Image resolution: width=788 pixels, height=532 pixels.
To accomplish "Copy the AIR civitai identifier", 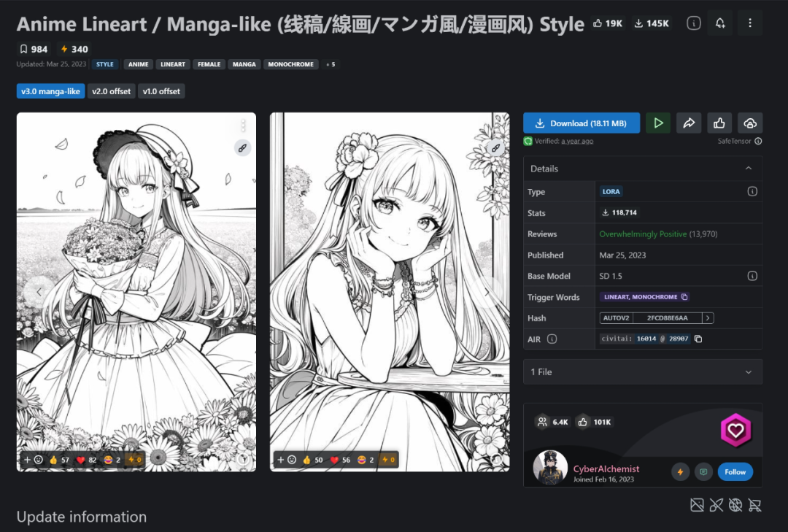I will point(698,339).
